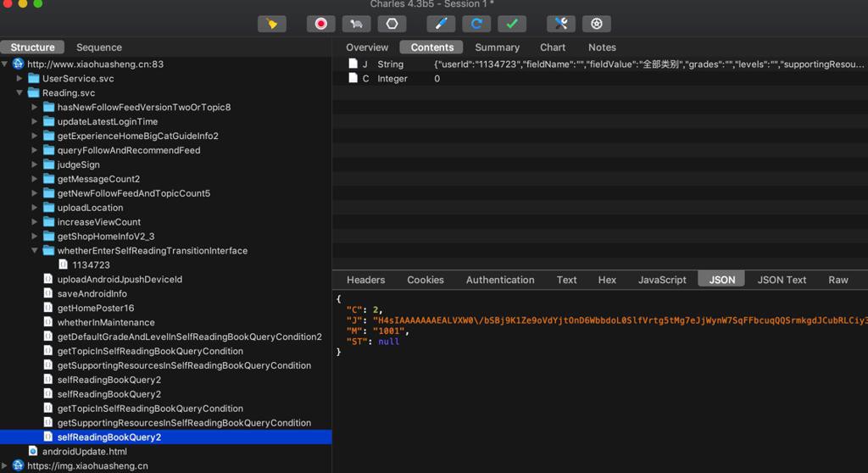
Task: Open the Overview tab
Action: (367, 47)
